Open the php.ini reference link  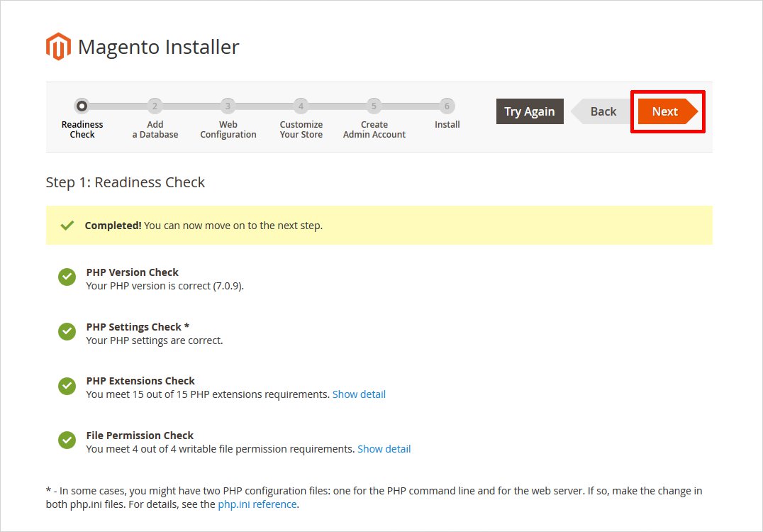coord(257,504)
